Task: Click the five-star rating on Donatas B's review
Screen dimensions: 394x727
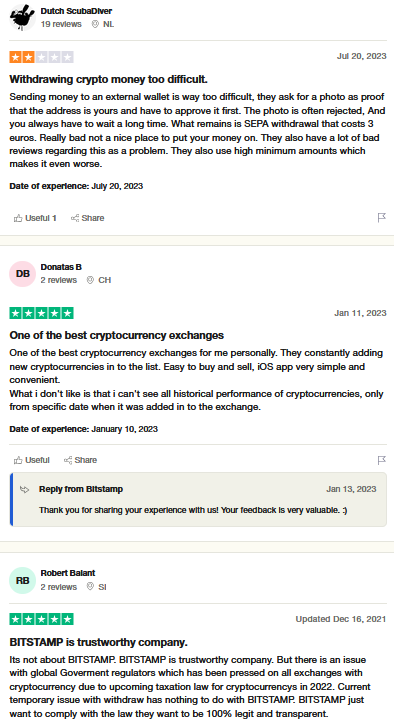Action: click(41, 313)
